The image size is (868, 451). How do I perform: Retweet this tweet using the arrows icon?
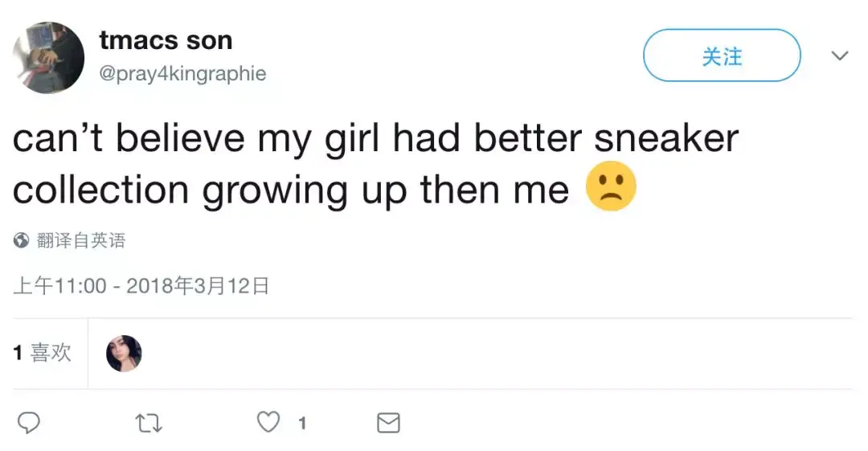tap(149, 423)
